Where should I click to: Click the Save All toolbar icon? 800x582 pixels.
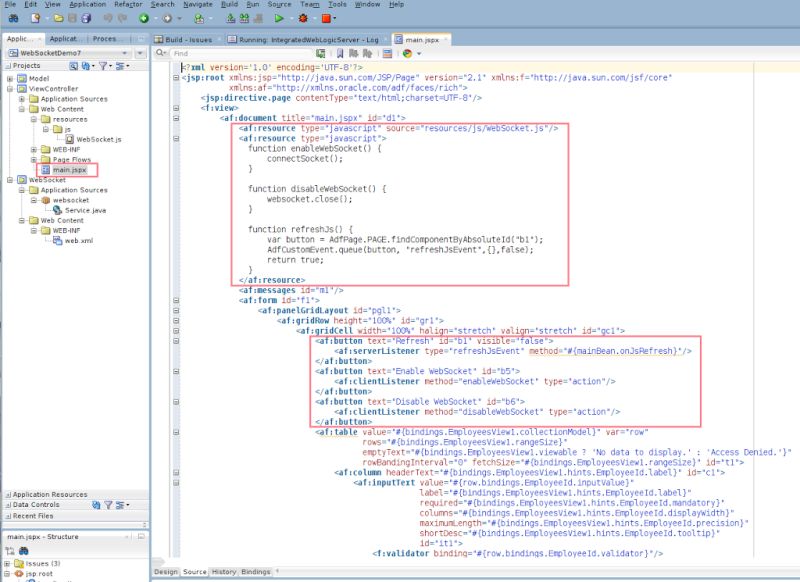86,18
